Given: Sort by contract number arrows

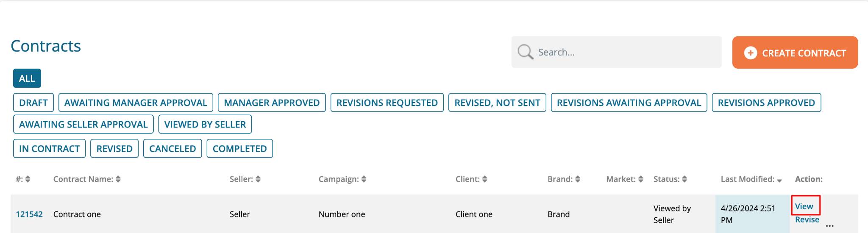Looking at the screenshot, I should pyautogui.click(x=28, y=179).
